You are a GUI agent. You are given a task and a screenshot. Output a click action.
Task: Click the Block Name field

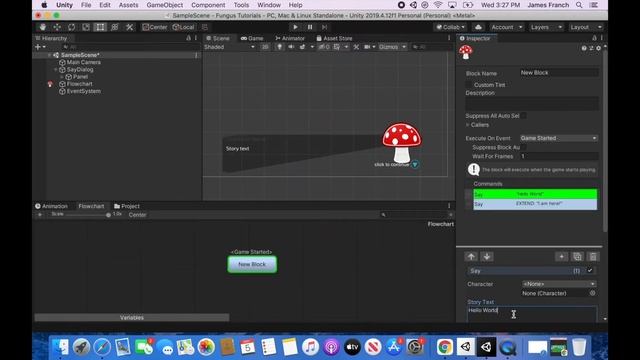(559, 73)
